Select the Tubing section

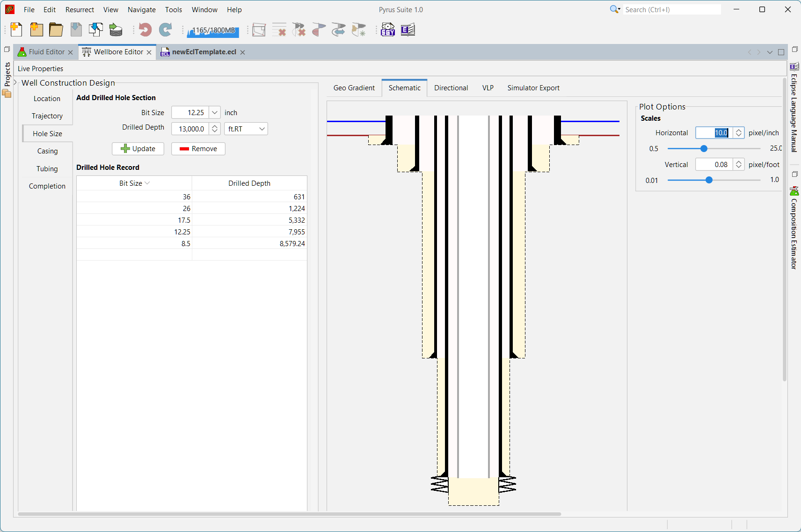click(47, 169)
